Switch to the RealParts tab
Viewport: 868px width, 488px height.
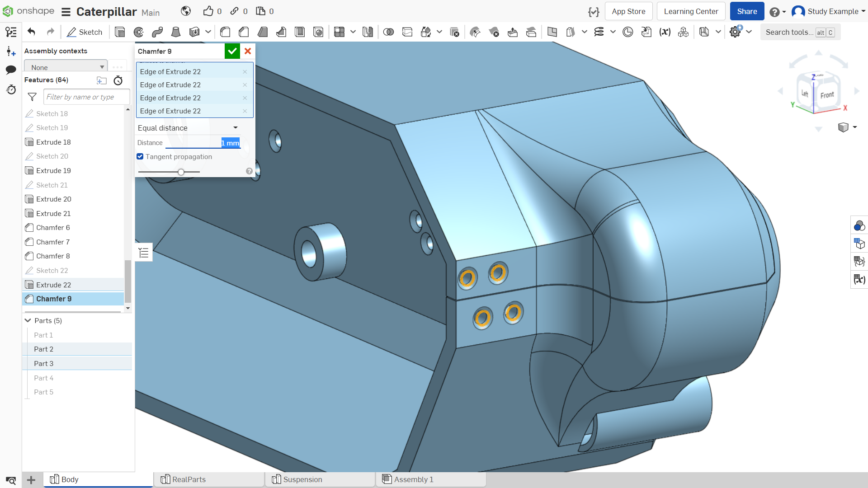point(209,479)
